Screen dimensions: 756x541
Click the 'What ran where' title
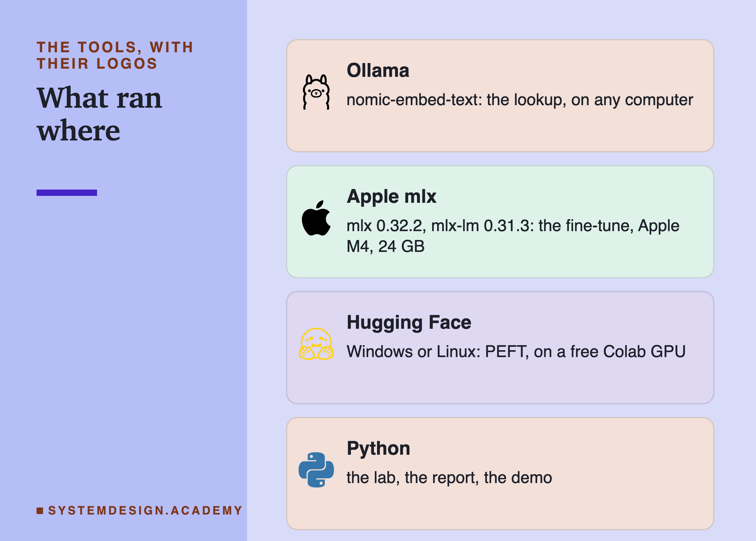pyautogui.click(x=100, y=114)
